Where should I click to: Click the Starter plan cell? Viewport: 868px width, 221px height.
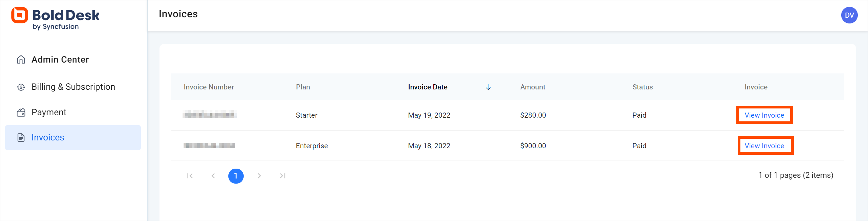(x=306, y=115)
